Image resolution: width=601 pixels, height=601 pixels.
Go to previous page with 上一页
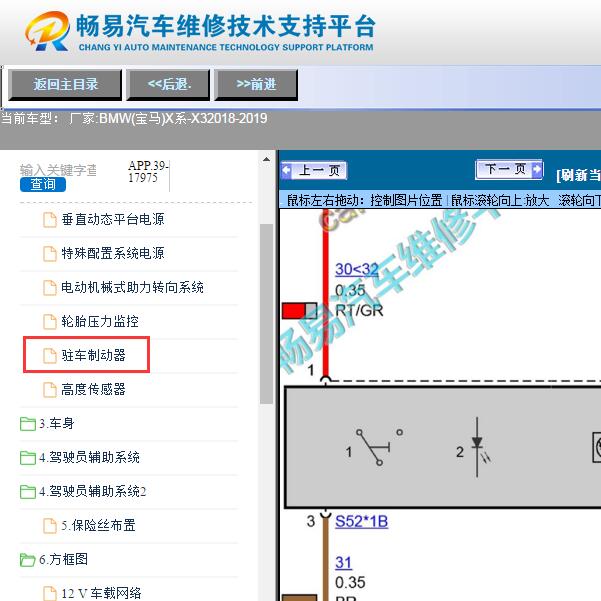pyautogui.click(x=314, y=170)
